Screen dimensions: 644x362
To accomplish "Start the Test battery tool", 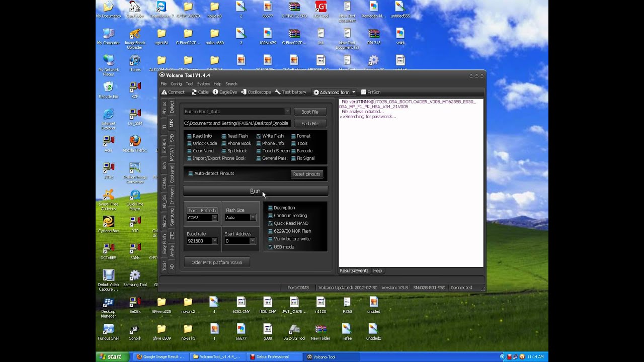I will [x=290, y=92].
